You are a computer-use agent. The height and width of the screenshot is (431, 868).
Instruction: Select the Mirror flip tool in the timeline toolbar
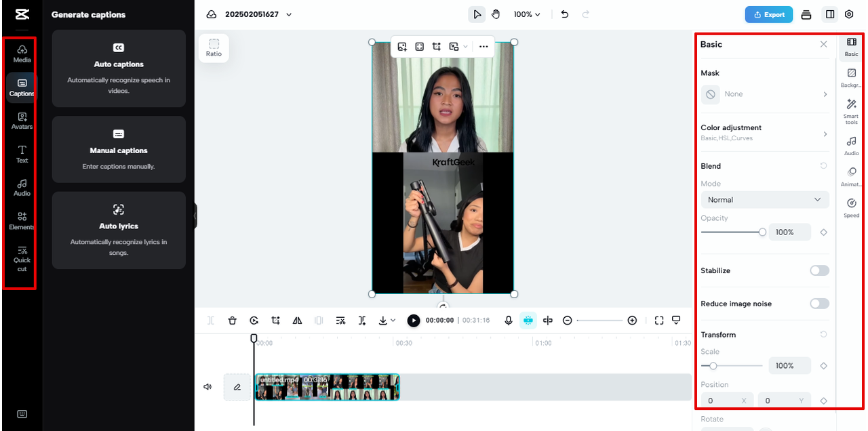pyautogui.click(x=297, y=320)
